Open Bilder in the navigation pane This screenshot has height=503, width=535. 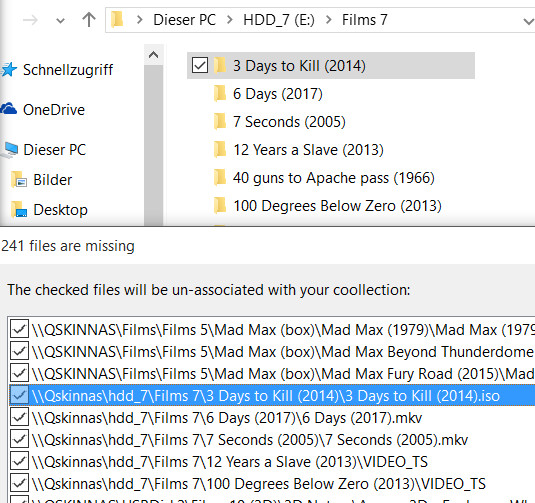[x=53, y=180]
